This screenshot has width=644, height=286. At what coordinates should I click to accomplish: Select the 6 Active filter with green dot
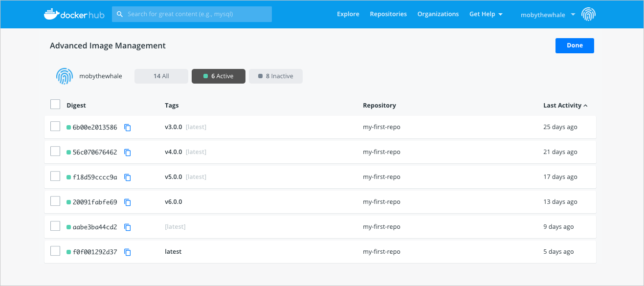pos(219,76)
